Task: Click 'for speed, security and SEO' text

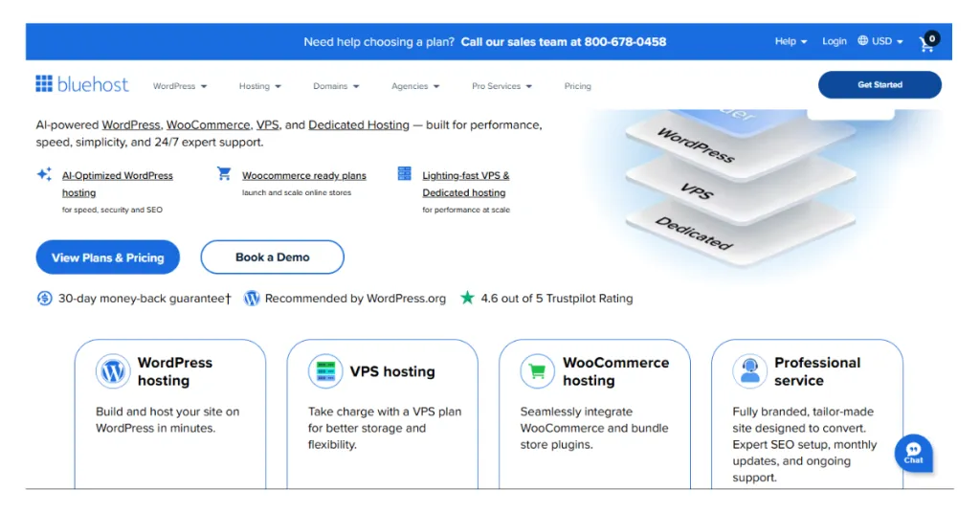Action: 112,210
